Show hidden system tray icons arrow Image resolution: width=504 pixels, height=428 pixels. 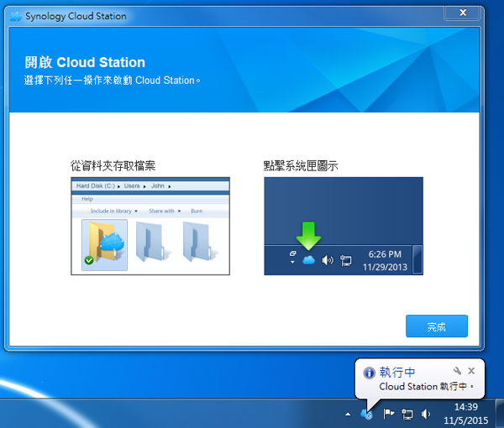[x=348, y=415]
